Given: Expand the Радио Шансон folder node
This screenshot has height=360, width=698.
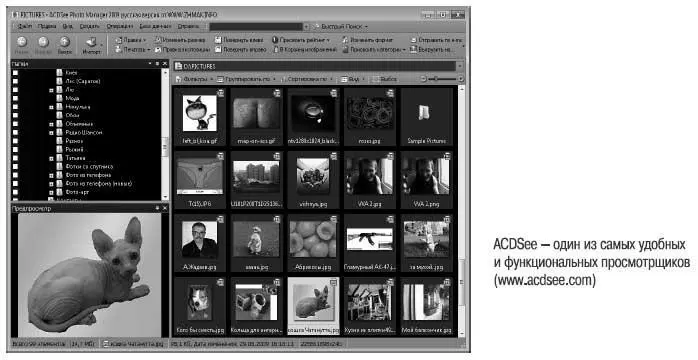Looking at the screenshot, I should click(51, 133).
